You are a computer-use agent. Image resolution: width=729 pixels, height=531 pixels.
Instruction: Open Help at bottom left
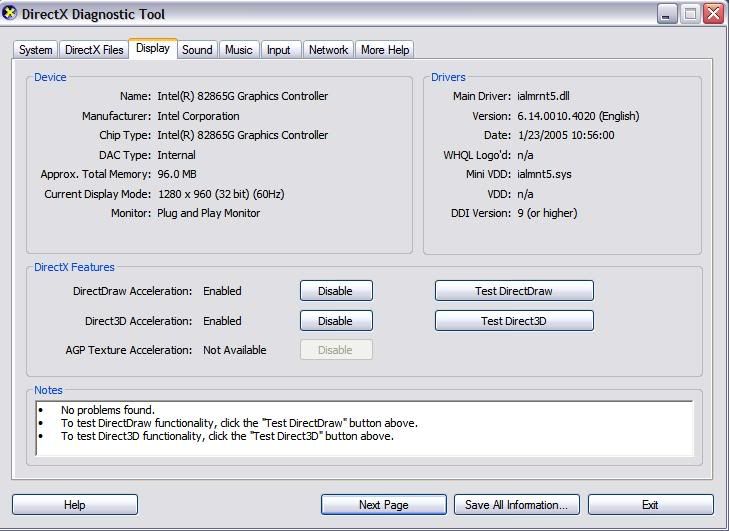pyautogui.click(x=75, y=504)
